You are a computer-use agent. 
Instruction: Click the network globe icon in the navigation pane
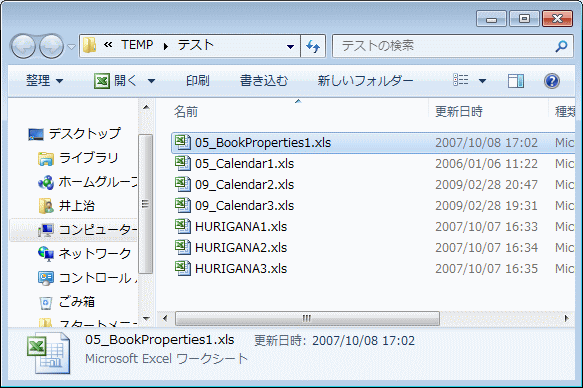coord(46,254)
